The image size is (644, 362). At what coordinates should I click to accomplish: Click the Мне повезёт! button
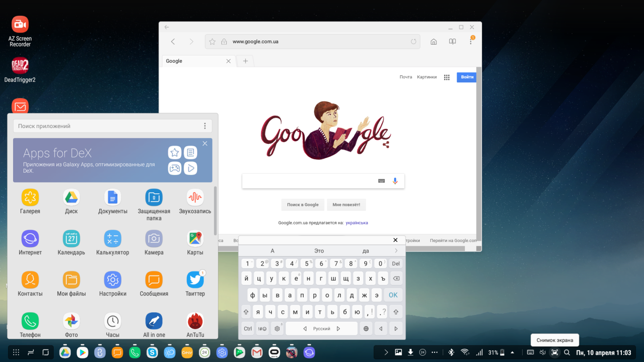coord(346,205)
